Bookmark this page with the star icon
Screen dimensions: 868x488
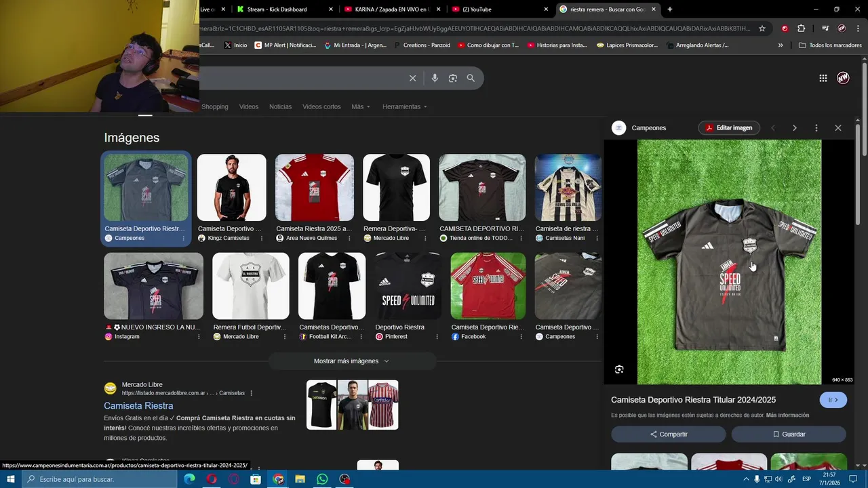tap(762, 28)
